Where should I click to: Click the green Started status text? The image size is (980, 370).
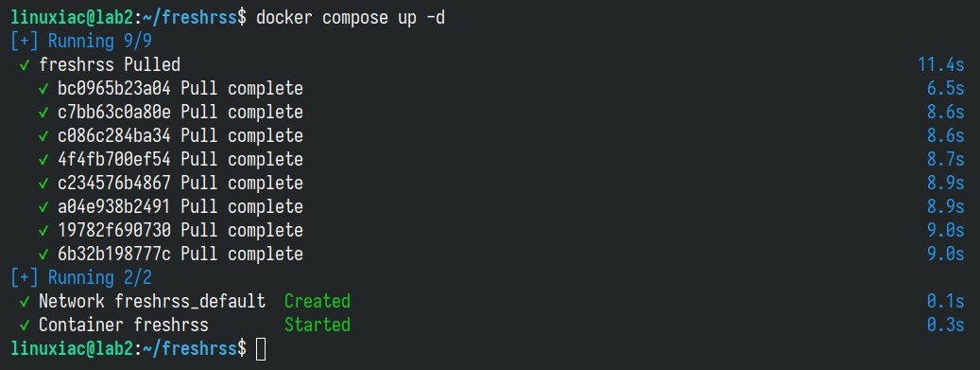[317, 326]
